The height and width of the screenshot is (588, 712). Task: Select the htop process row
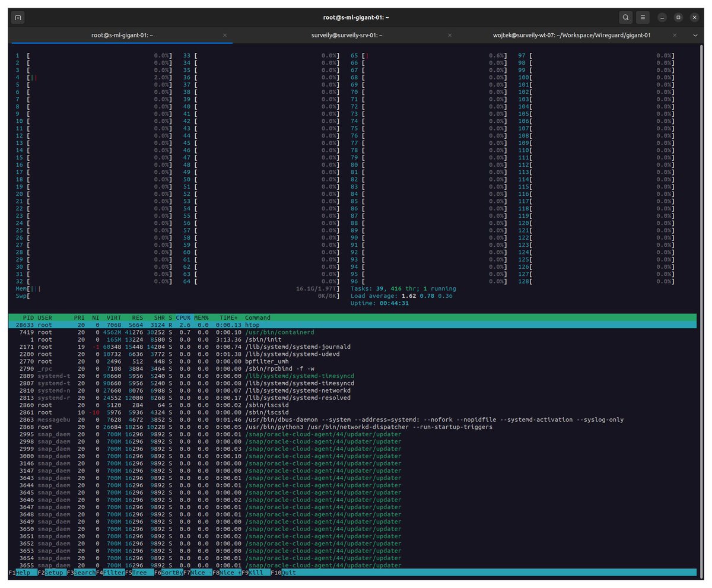(352, 325)
